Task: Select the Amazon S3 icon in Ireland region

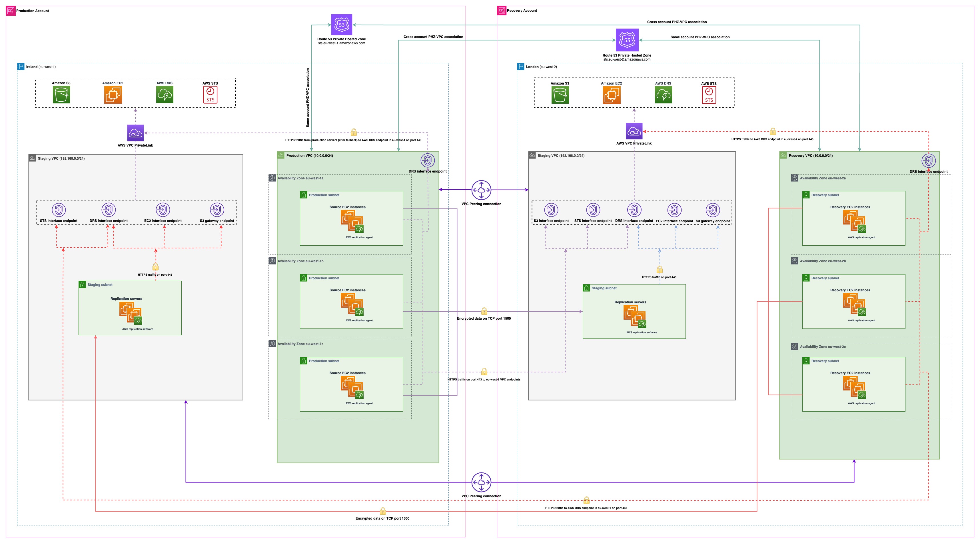Action: coord(61,95)
